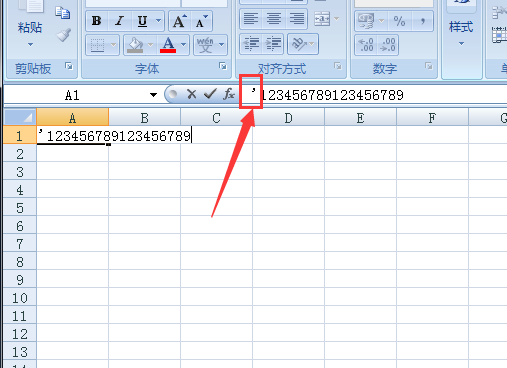This screenshot has height=368, width=507.
Task: Decrease font size with small A button
Action: 201,21
